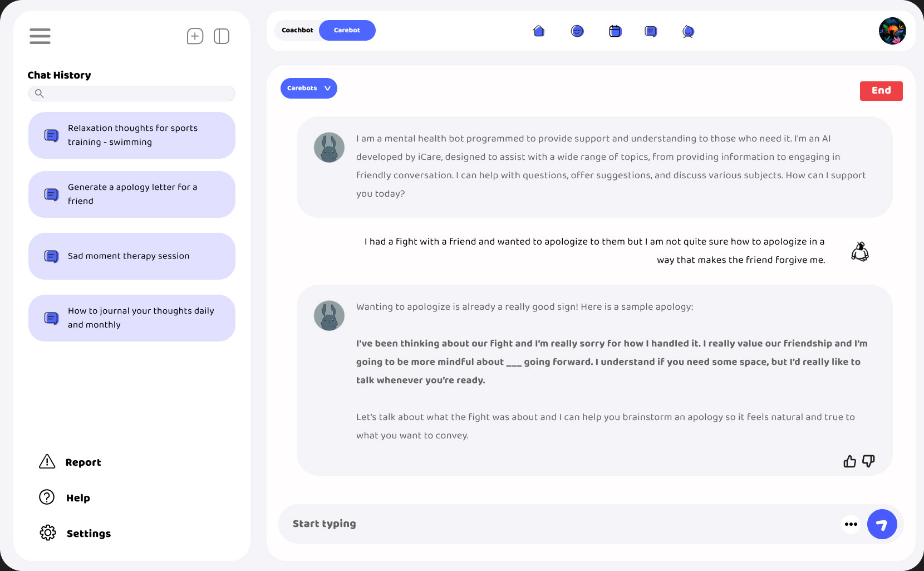This screenshot has width=924, height=571.
Task: Start a new chat with the plus icon
Action: point(195,36)
